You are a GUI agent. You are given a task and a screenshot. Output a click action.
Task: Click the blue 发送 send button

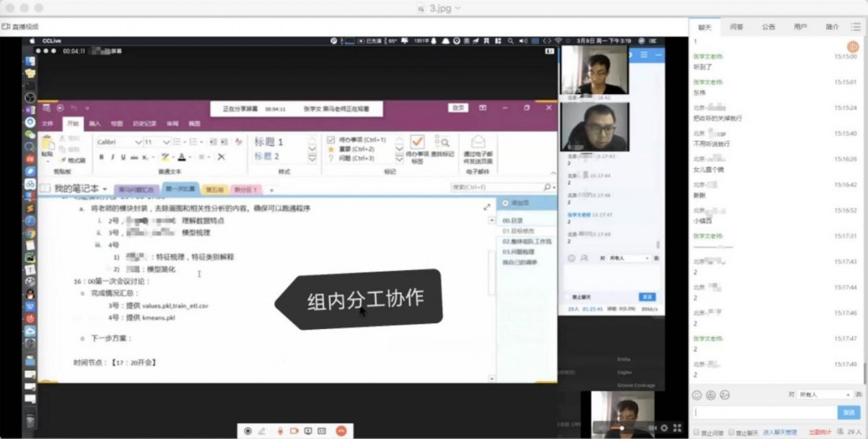(x=848, y=413)
